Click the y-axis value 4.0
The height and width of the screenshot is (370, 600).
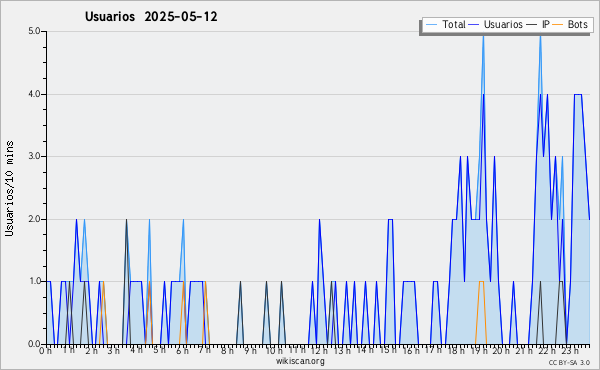[x=34, y=94]
